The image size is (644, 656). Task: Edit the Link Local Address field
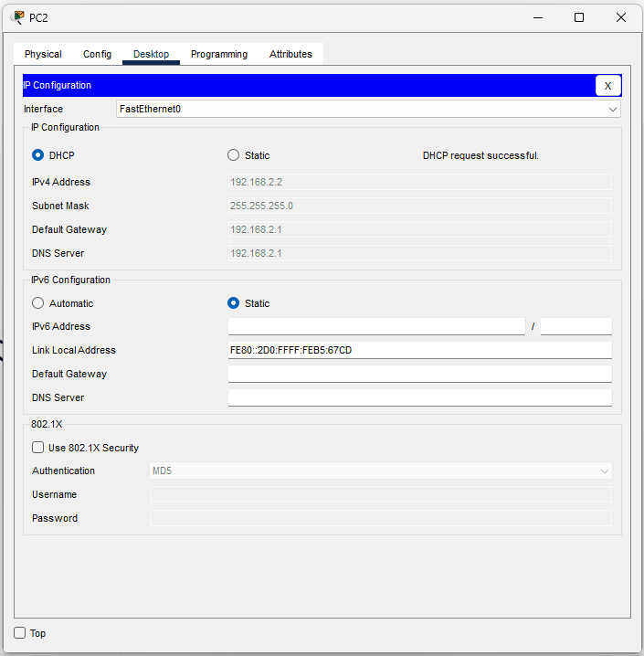[x=419, y=350]
